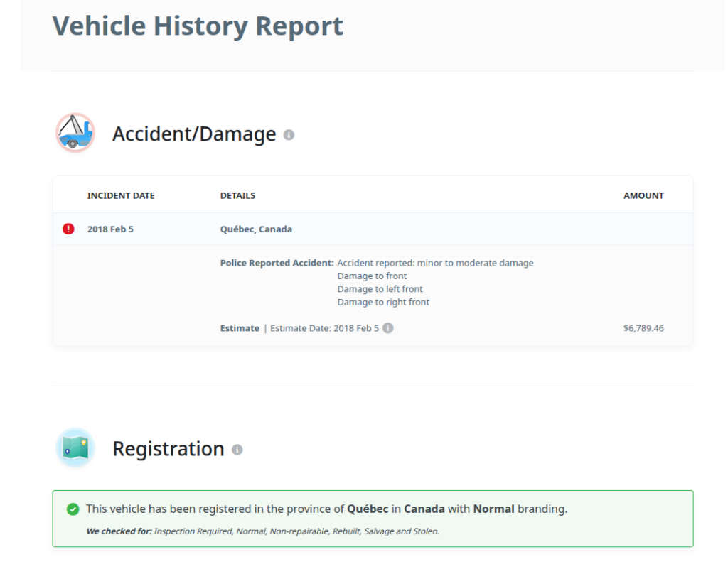728x574 pixels.
Task: Click the tow truck Accident/Damage icon
Action: [75, 133]
